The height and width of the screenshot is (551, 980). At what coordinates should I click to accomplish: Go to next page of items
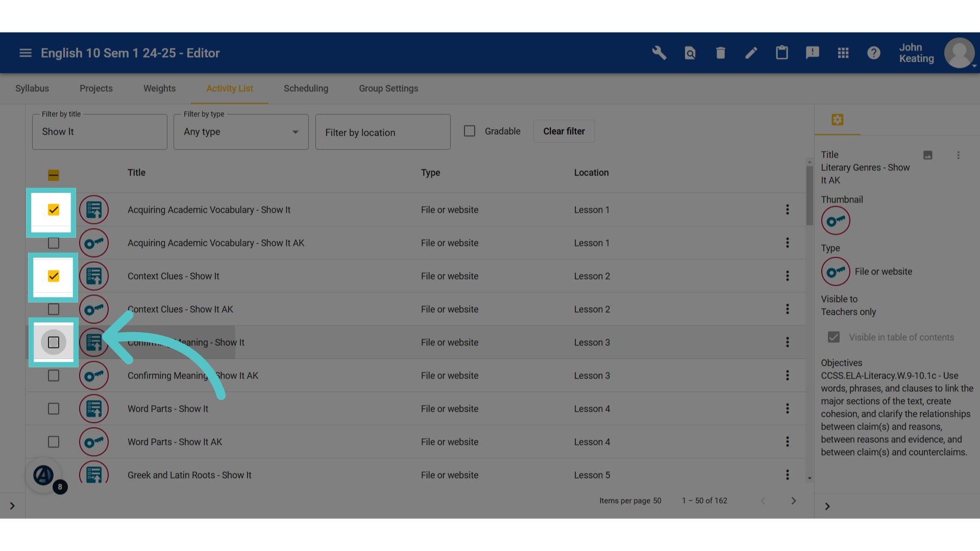coord(793,500)
